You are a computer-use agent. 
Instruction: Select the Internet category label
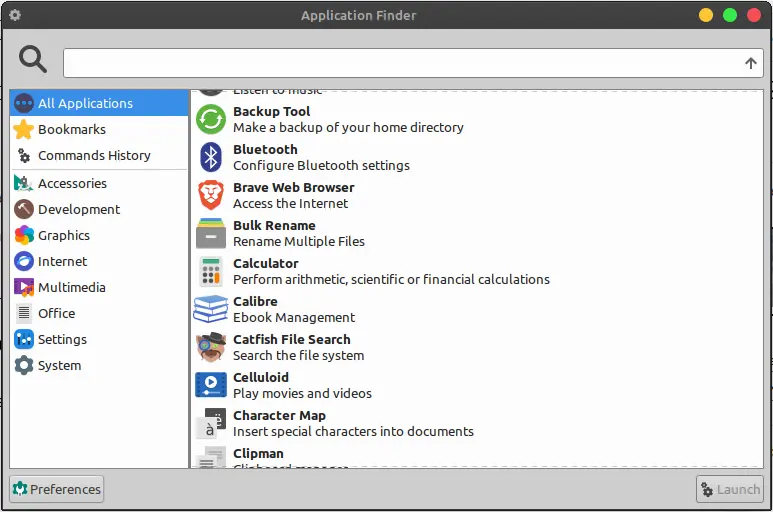(62, 261)
